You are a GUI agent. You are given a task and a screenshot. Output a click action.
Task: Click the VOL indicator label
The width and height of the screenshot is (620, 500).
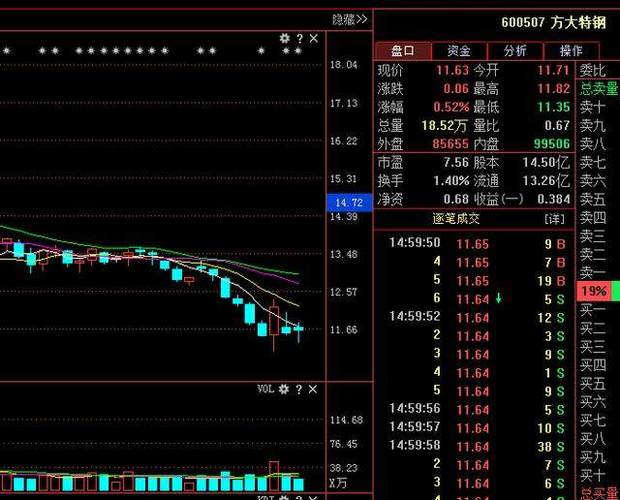(265, 389)
